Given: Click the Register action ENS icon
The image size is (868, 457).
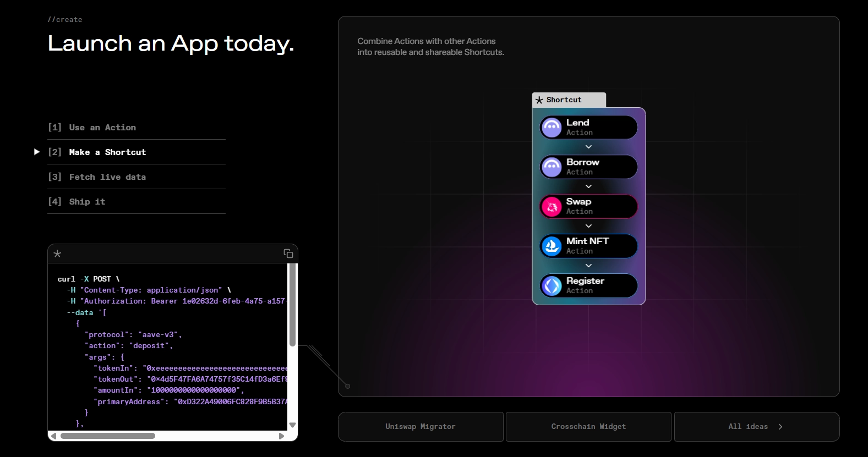Looking at the screenshot, I should (552, 286).
